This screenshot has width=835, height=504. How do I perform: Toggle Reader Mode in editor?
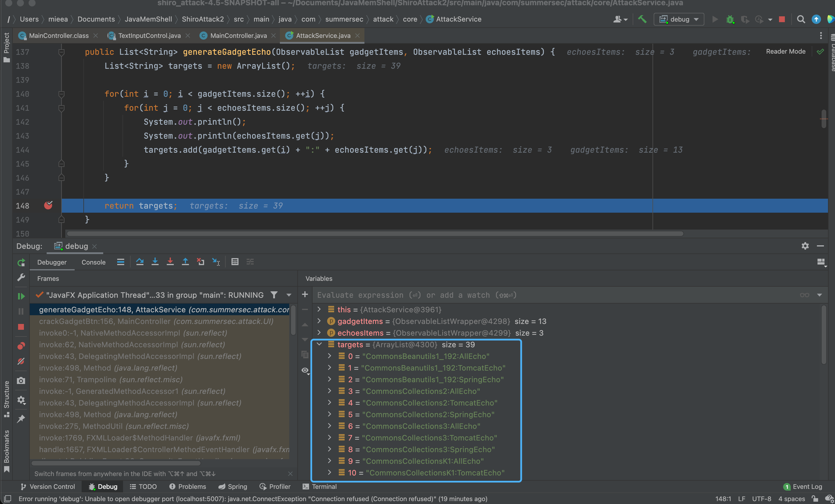point(785,52)
